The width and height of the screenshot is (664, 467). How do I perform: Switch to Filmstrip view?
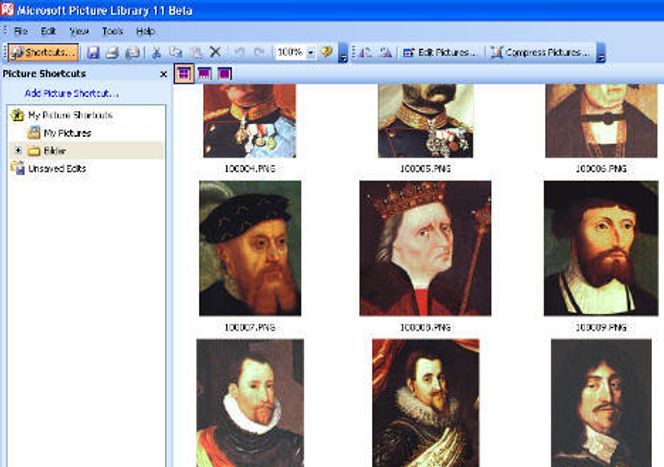(x=205, y=73)
